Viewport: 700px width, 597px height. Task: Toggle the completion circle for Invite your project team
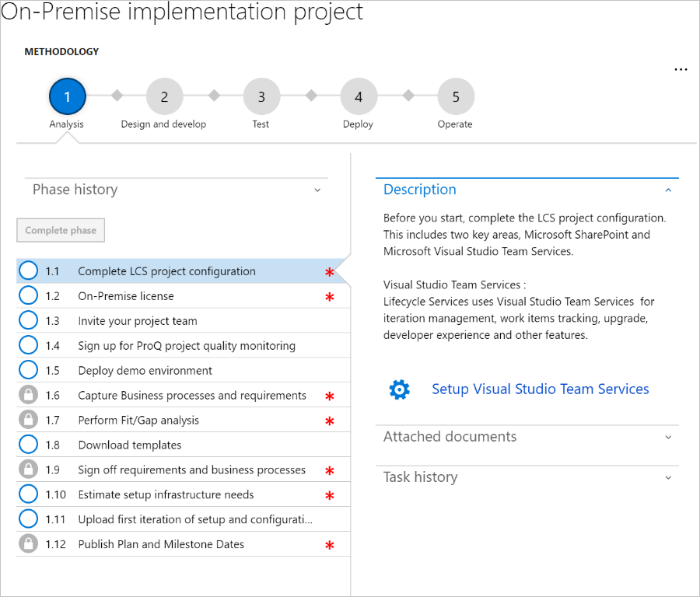click(x=28, y=320)
